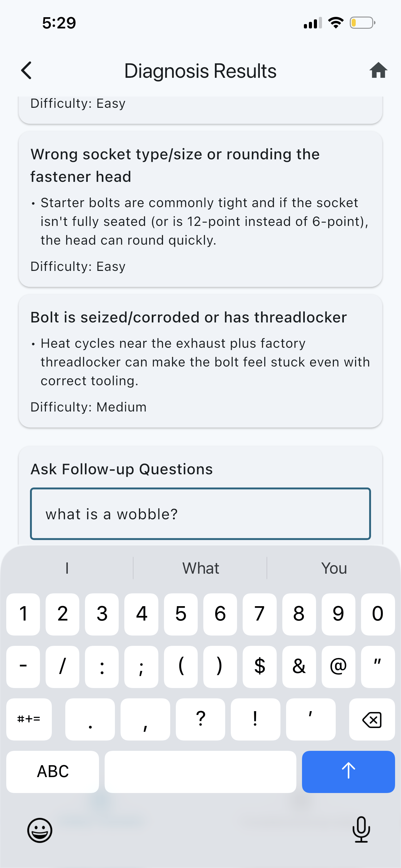Tap the text field containing 'what is a wobble?'
The width and height of the screenshot is (401, 868).
[200, 514]
